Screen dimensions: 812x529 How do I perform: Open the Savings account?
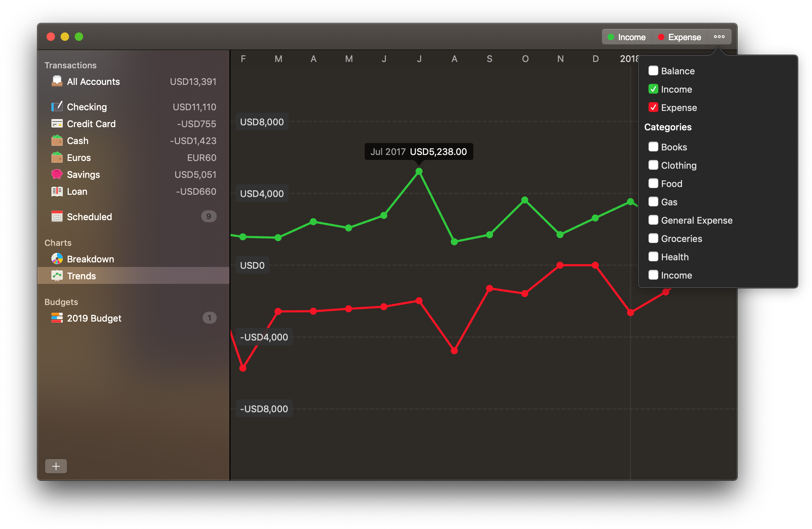tap(134, 174)
